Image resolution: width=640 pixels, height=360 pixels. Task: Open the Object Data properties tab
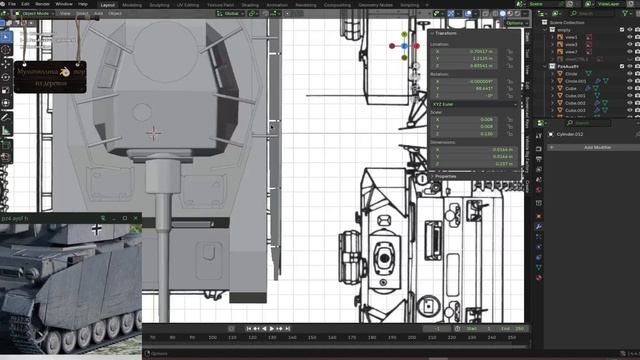pyautogui.click(x=539, y=267)
